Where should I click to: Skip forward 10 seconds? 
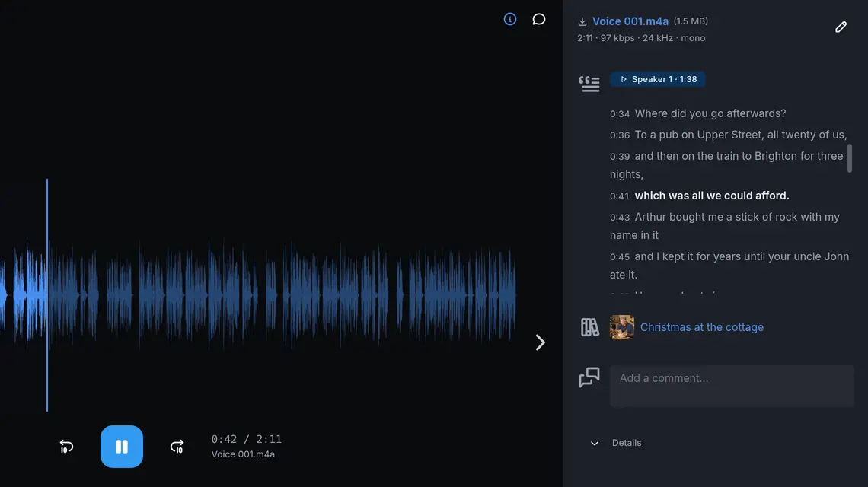[x=177, y=447]
